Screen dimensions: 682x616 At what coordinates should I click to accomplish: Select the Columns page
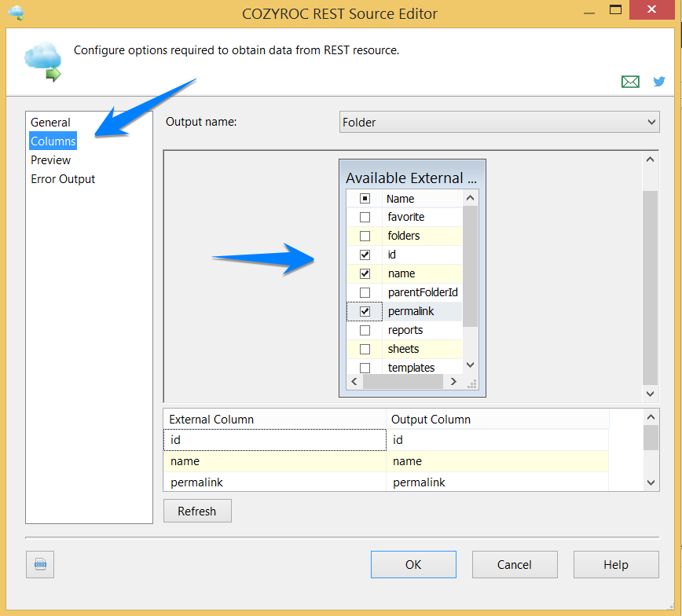coord(53,141)
